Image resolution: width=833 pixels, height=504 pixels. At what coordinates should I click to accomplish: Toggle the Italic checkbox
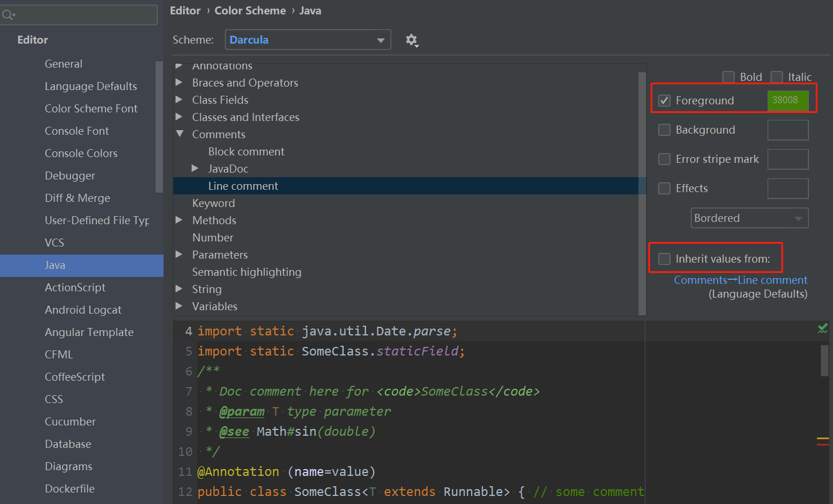pos(777,77)
